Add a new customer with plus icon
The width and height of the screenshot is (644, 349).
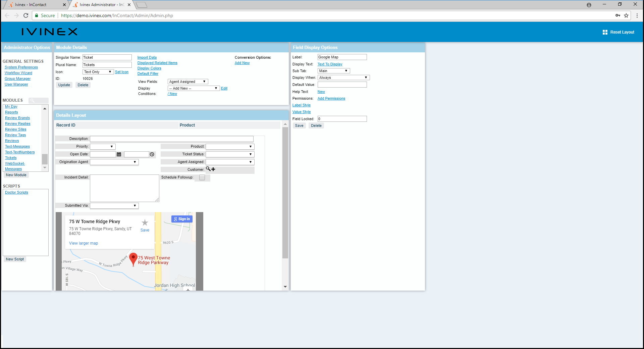(213, 169)
